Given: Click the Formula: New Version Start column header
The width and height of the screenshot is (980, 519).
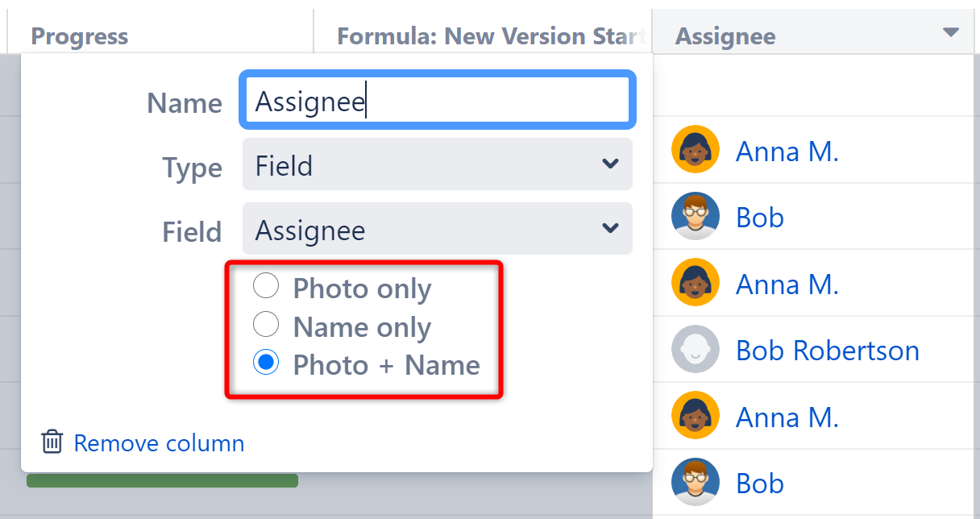Looking at the screenshot, I should [490, 36].
